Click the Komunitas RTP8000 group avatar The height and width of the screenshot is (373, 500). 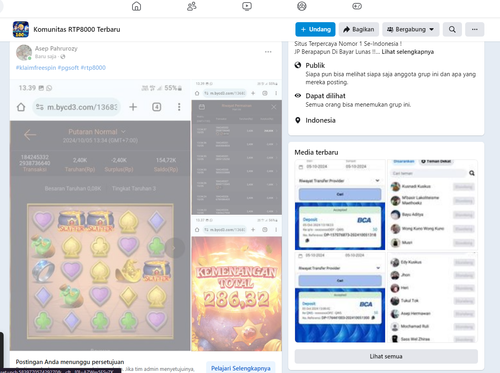[x=21, y=29]
